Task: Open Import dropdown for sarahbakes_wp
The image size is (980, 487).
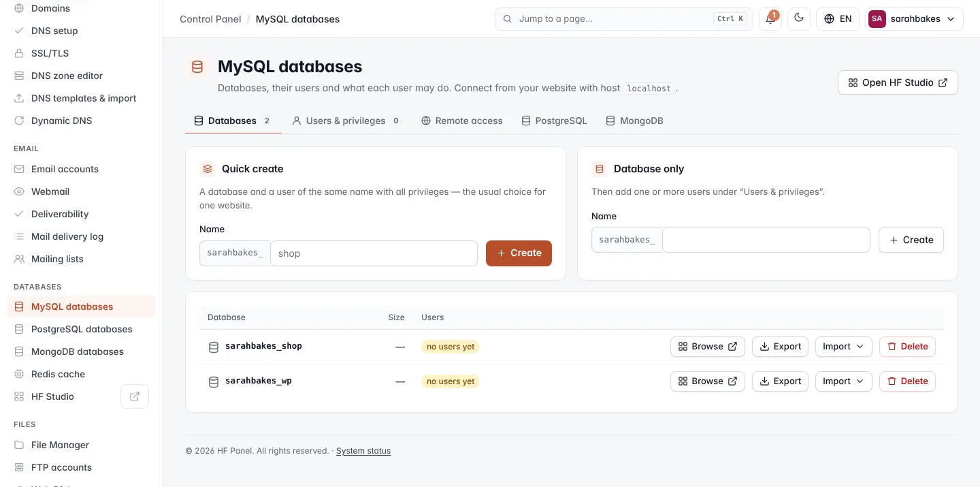Action: point(843,381)
